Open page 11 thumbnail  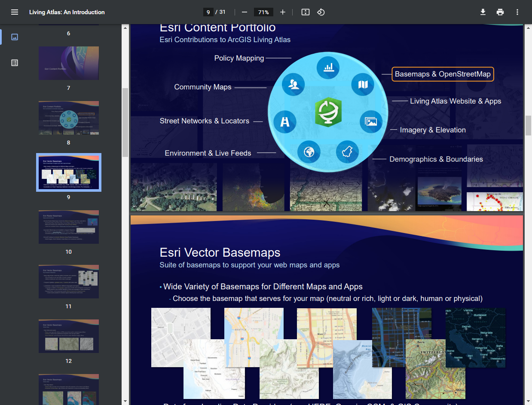click(x=69, y=282)
